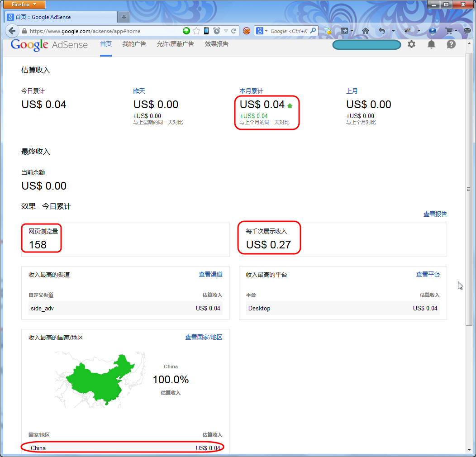Open the dropdown next to the undo arrow
The image size is (476, 457).
(394, 31)
